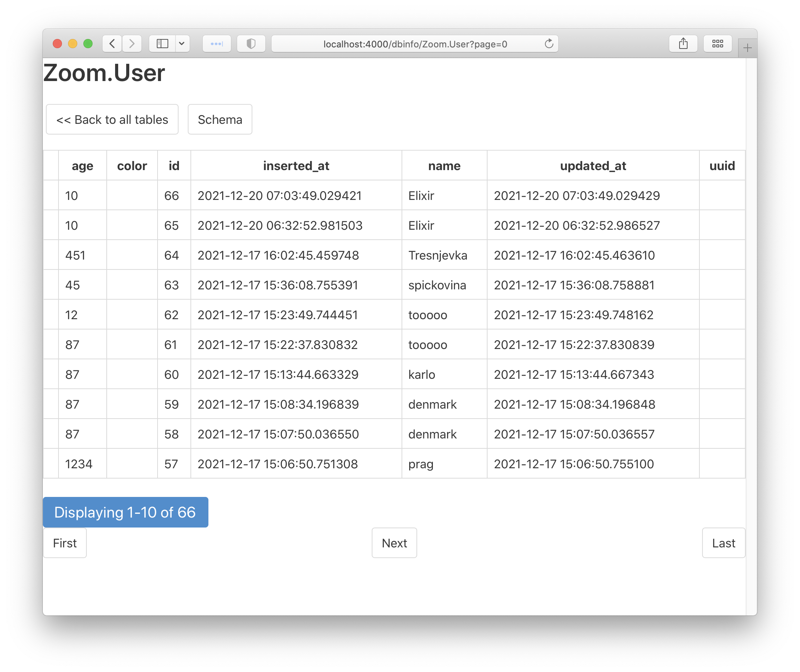
Task: Expand the sidebar dropdown chevron
Action: pos(182,44)
